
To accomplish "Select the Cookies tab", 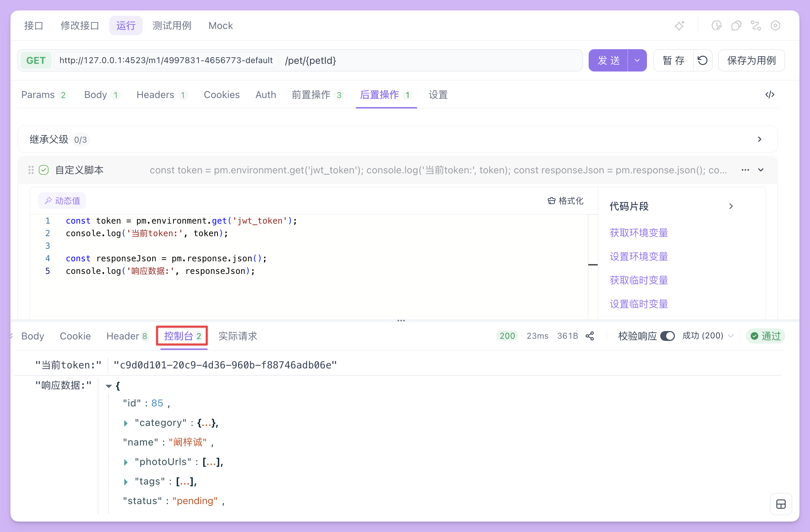I will coord(222,95).
